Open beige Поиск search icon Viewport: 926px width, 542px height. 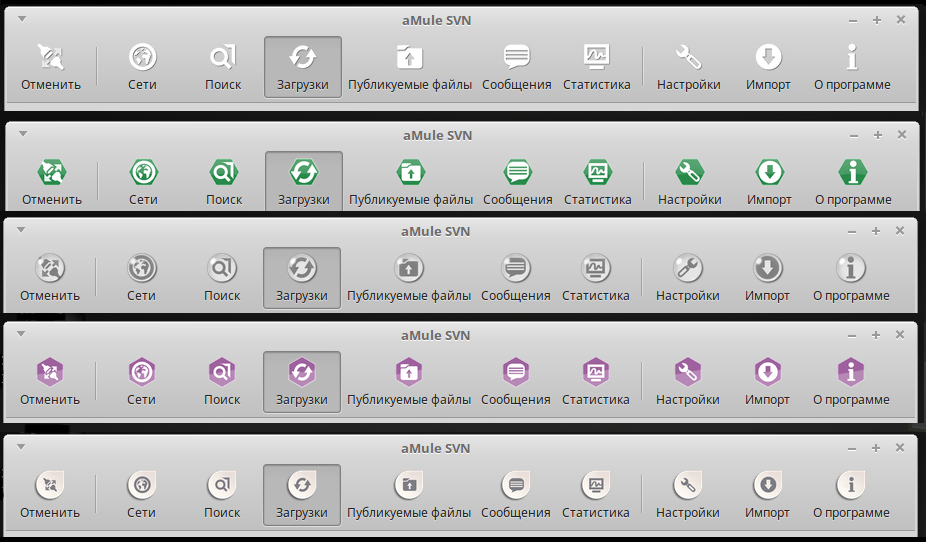(221, 485)
